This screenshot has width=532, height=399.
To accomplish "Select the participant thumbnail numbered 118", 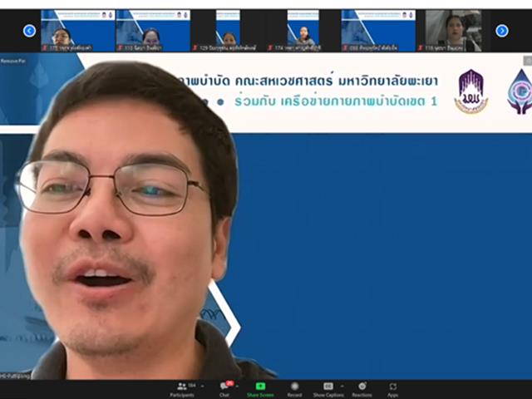I will click(x=453, y=31).
